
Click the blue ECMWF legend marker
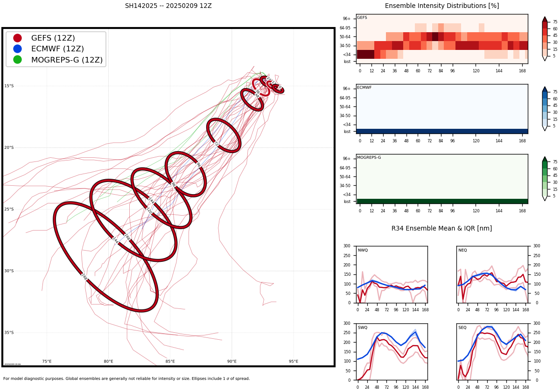17,49
